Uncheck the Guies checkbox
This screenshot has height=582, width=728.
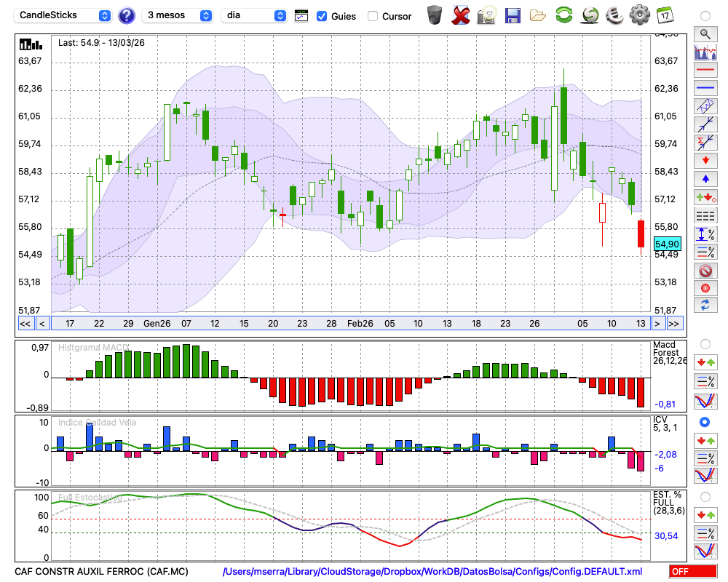(x=322, y=16)
